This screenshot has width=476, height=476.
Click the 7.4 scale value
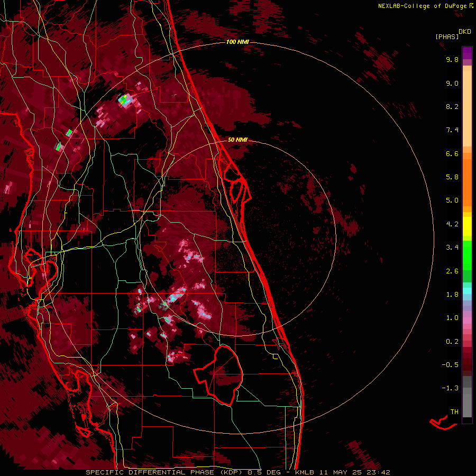[x=452, y=130]
